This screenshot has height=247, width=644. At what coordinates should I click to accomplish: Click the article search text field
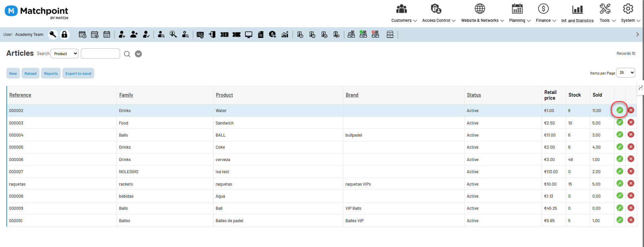pos(100,54)
